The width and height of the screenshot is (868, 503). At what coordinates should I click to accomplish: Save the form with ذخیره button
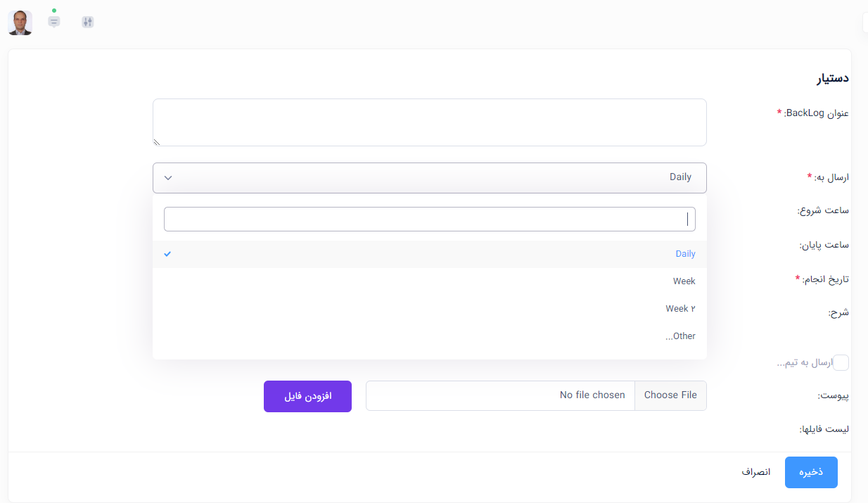pyautogui.click(x=811, y=472)
